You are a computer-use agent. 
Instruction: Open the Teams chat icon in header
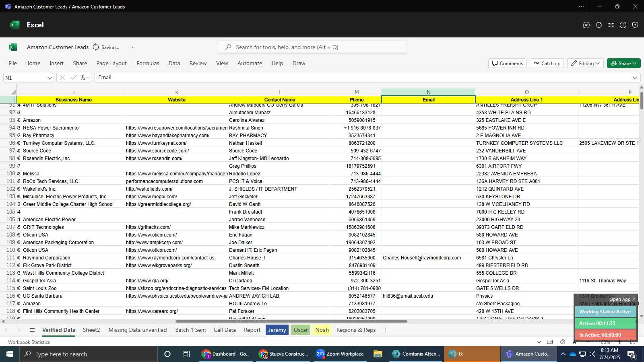[586, 25]
